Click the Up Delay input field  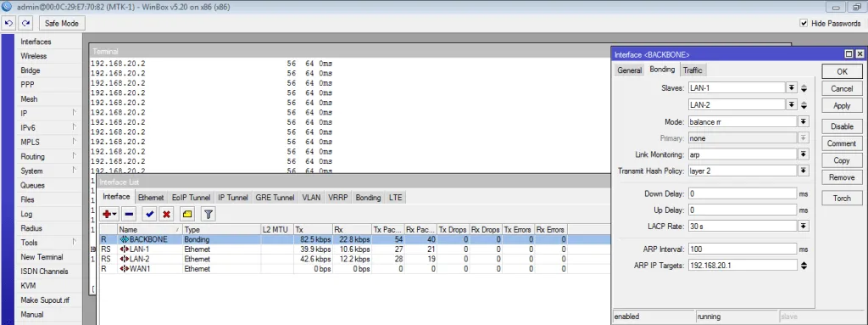pyautogui.click(x=742, y=210)
